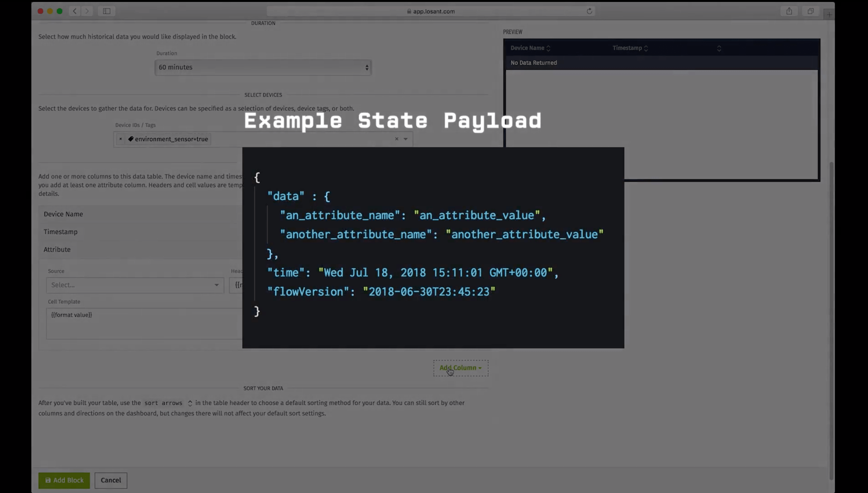The height and width of the screenshot is (493, 868).
Task: Click the Add Block button
Action: 64,480
